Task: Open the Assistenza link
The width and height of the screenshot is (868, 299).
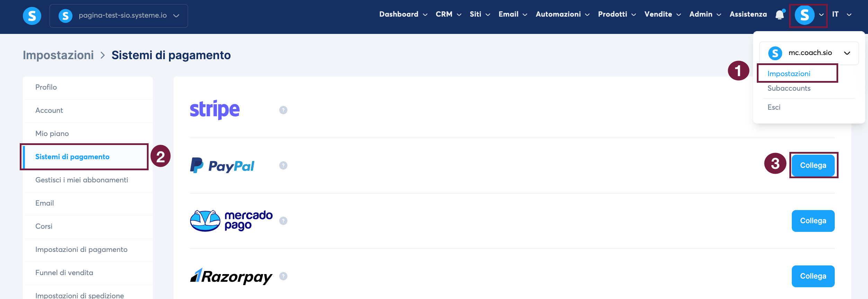Action: [748, 14]
